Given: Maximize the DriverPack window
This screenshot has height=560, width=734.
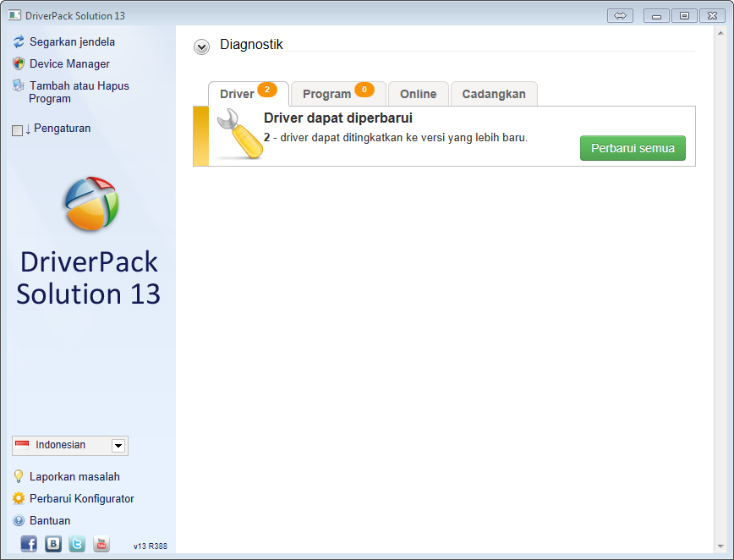Looking at the screenshot, I should pos(684,15).
